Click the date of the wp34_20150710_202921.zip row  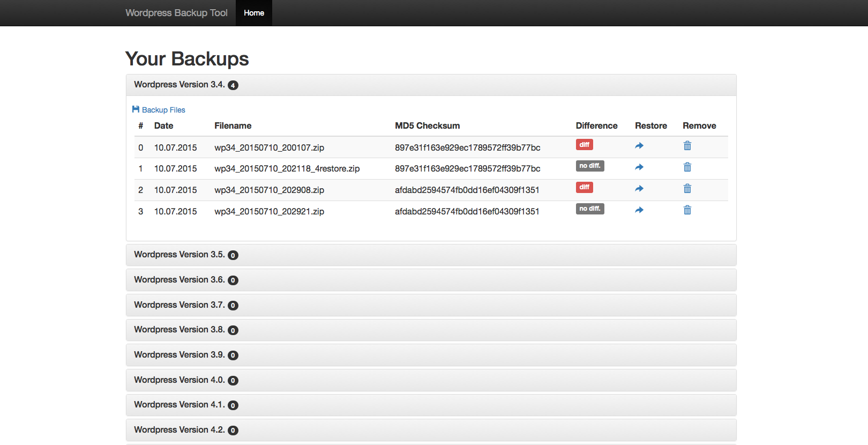click(x=175, y=212)
